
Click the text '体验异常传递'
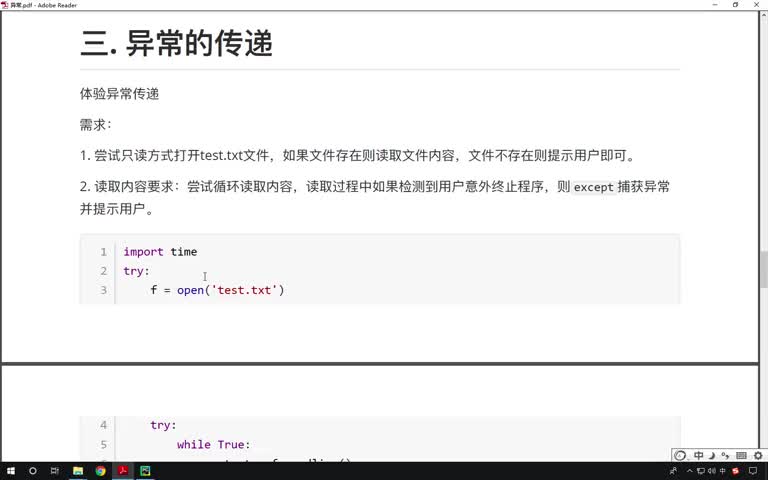click(x=120, y=94)
